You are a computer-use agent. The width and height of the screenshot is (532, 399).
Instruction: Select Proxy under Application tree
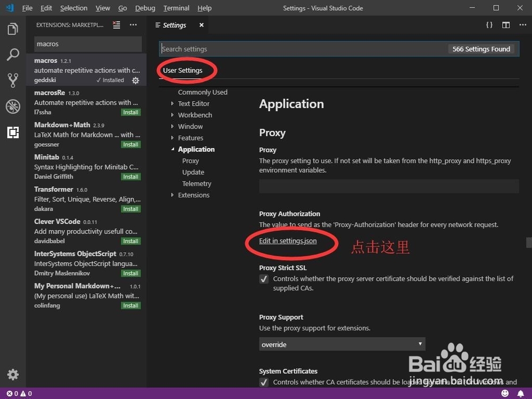click(190, 161)
